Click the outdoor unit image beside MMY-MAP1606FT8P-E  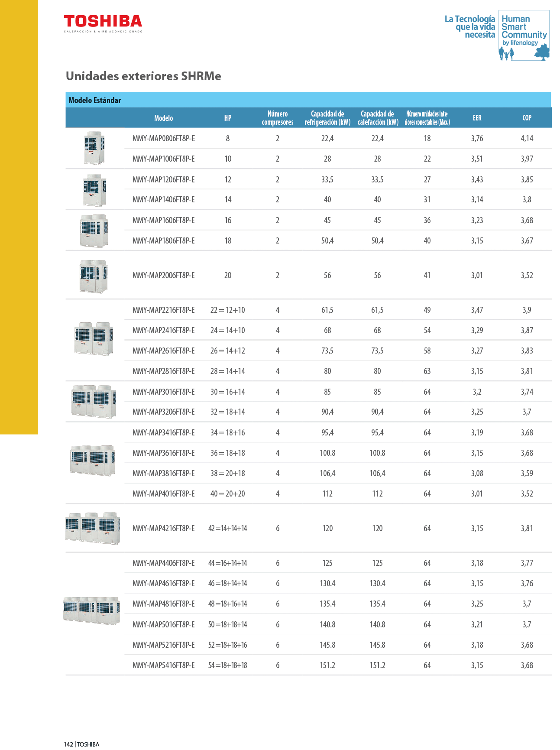tap(94, 231)
